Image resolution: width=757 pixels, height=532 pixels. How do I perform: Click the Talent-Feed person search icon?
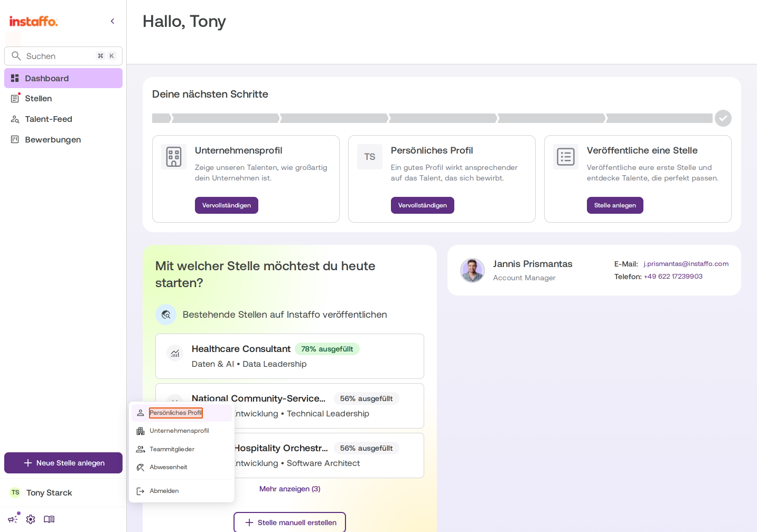15,119
